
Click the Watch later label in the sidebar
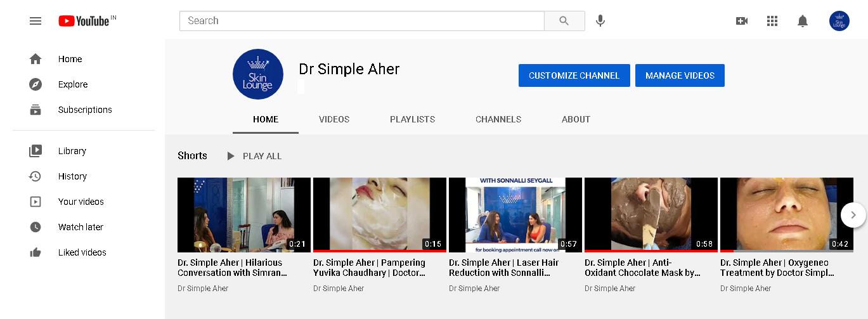tap(81, 227)
